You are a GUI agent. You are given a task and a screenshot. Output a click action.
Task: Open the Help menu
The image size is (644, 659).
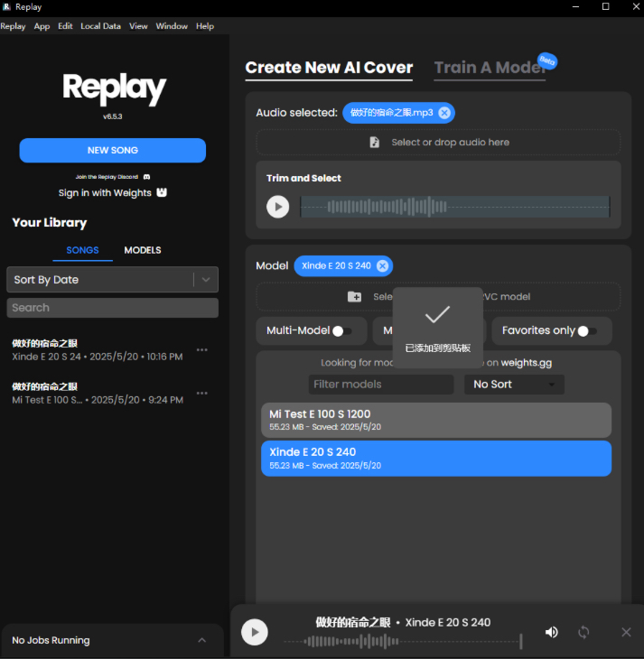(x=205, y=26)
